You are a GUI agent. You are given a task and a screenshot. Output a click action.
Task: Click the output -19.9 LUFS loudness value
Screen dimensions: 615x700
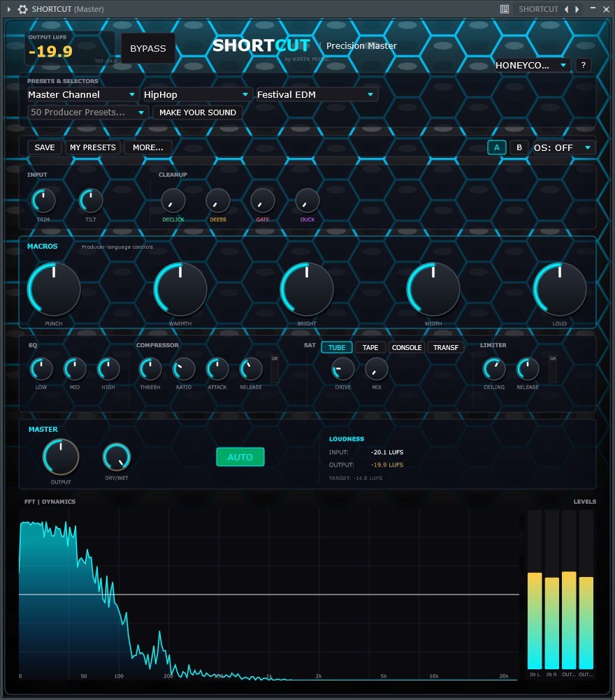click(387, 465)
